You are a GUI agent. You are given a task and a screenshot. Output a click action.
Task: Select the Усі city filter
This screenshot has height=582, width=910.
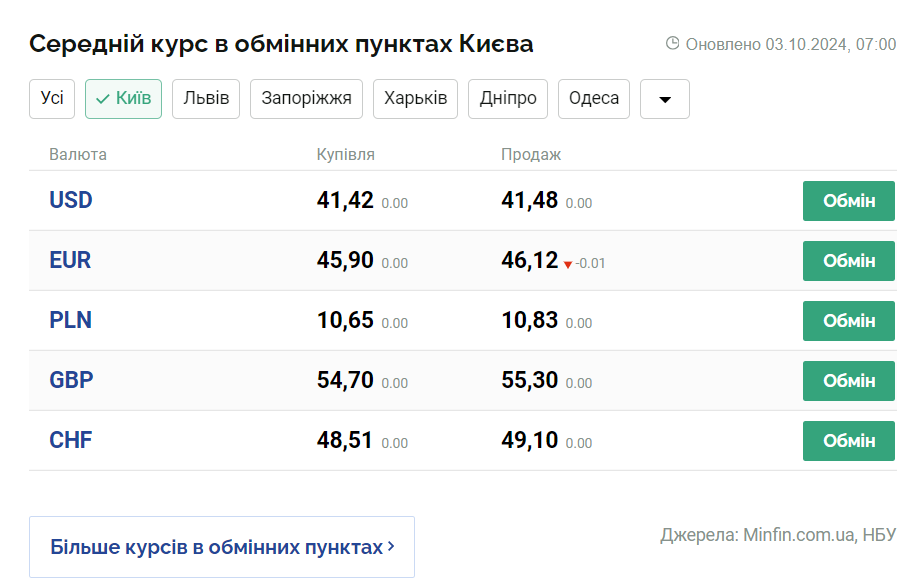pyautogui.click(x=52, y=99)
